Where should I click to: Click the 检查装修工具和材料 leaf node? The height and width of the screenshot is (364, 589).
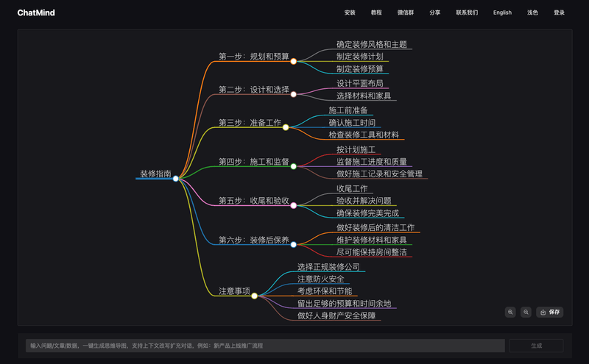[364, 135]
